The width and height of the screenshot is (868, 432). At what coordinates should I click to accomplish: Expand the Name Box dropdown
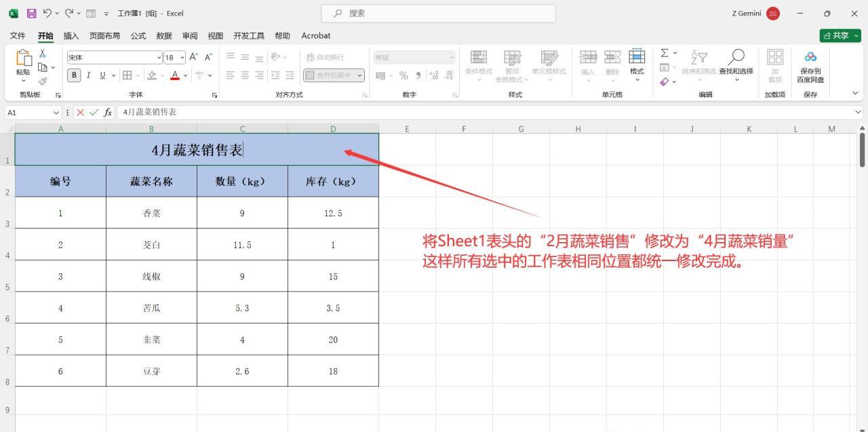click(56, 113)
